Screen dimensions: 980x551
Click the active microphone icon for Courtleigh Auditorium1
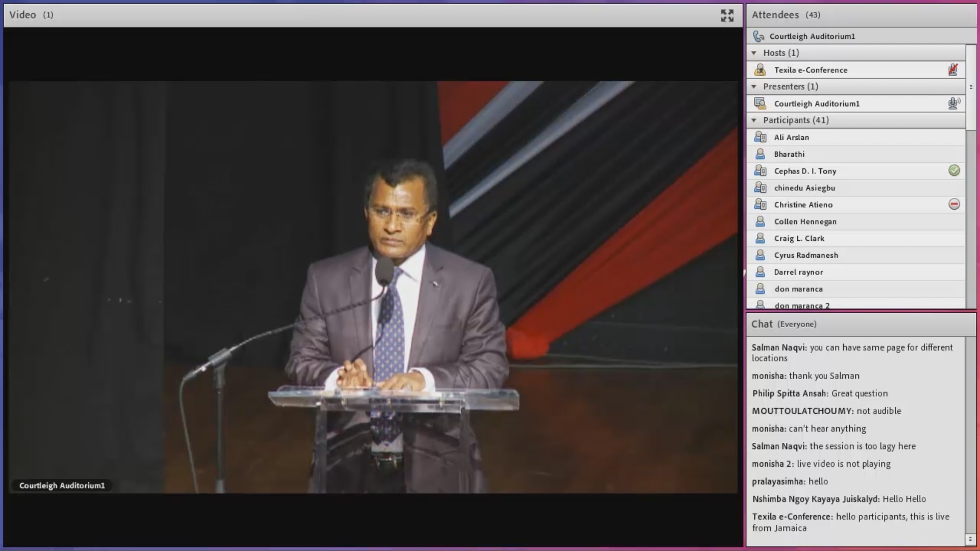953,104
